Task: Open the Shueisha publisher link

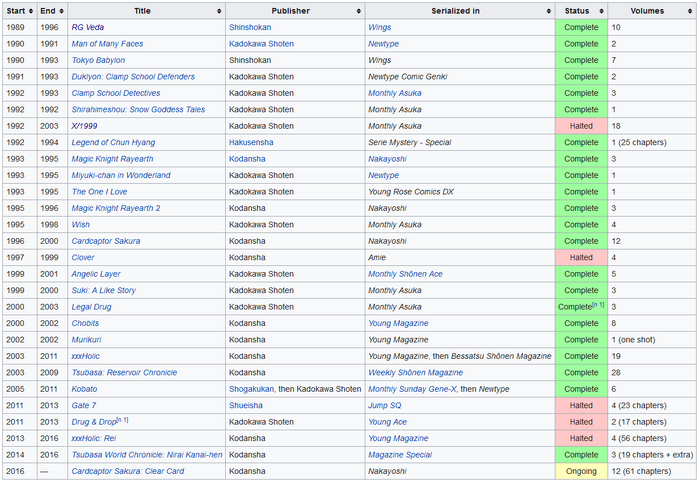Action: click(x=246, y=406)
